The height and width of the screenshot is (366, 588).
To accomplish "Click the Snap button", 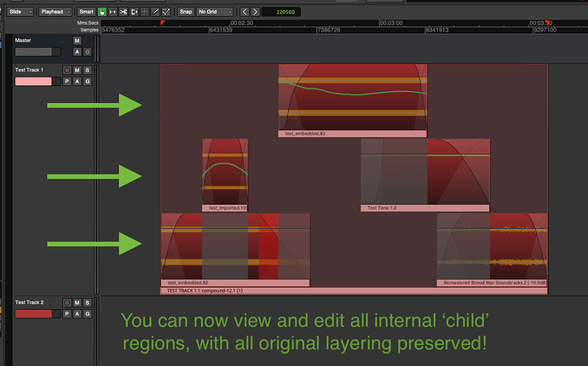I will (186, 12).
